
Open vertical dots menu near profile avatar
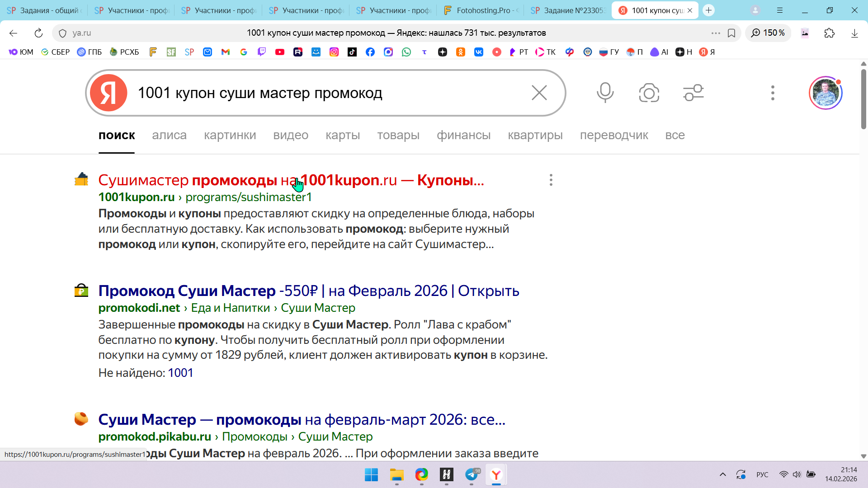pyautogui.click(x=773, y=93)
